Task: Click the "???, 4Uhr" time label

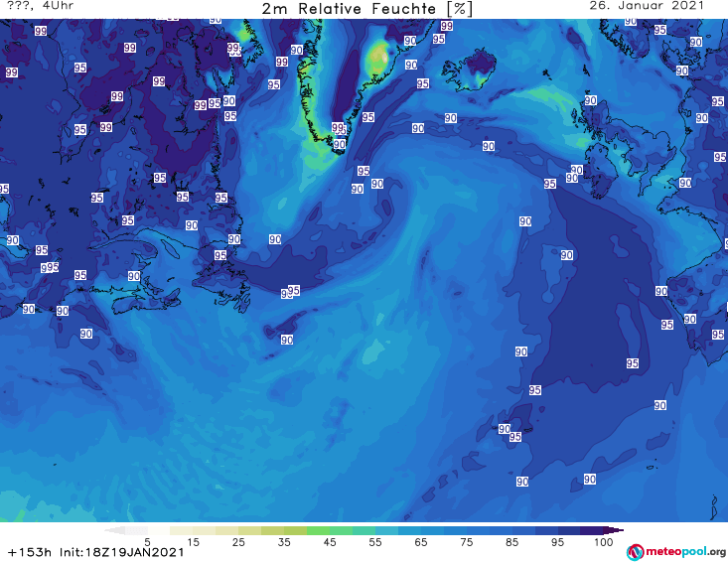Action: 40,6
